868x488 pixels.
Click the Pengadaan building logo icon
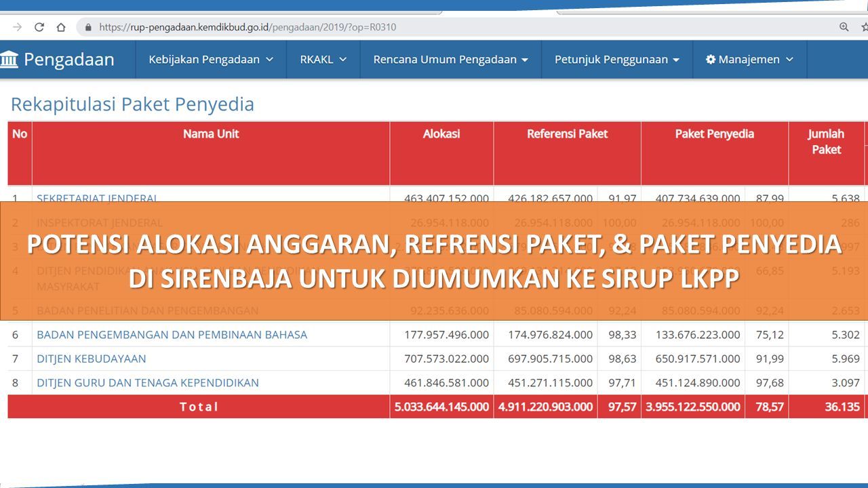click(9, 59)
